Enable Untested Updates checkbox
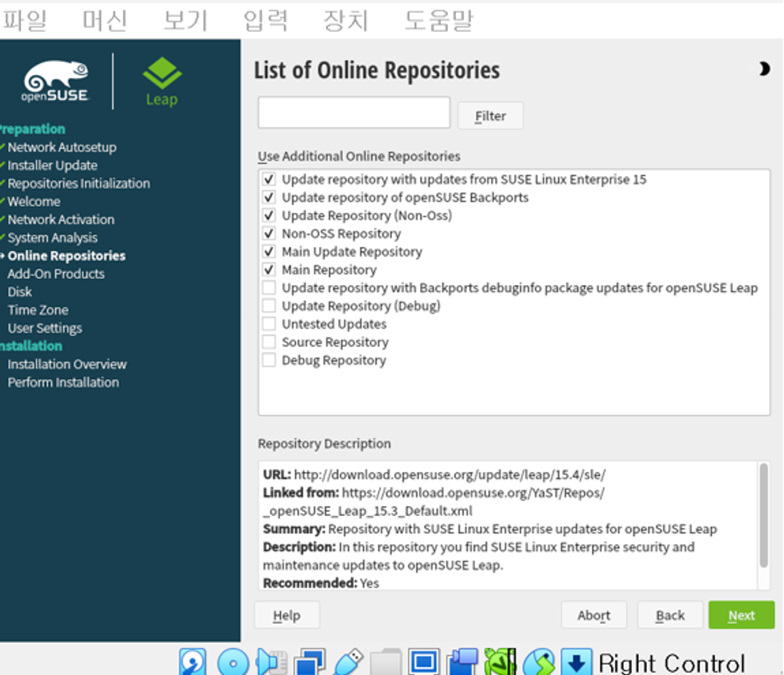 point(269,323)
